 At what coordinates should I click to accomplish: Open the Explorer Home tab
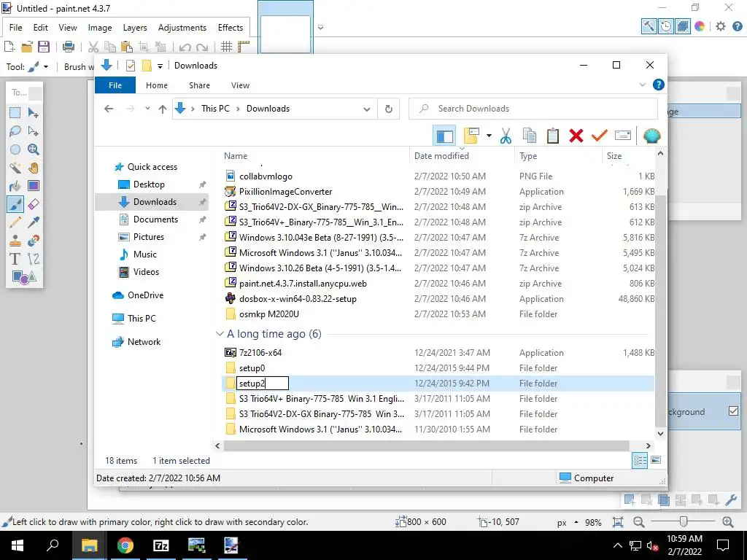(157, 85)
